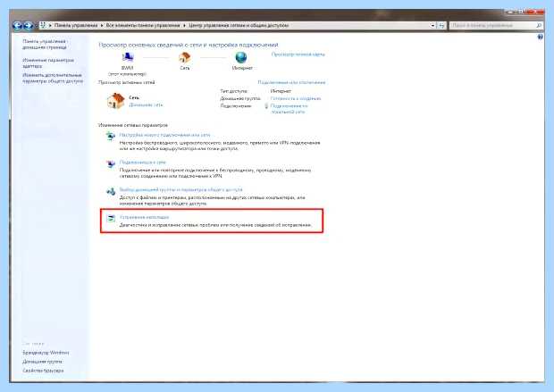
Task: Click 'Тип доступа' label text
Action: pyautogui.click(x=233, y=91)
